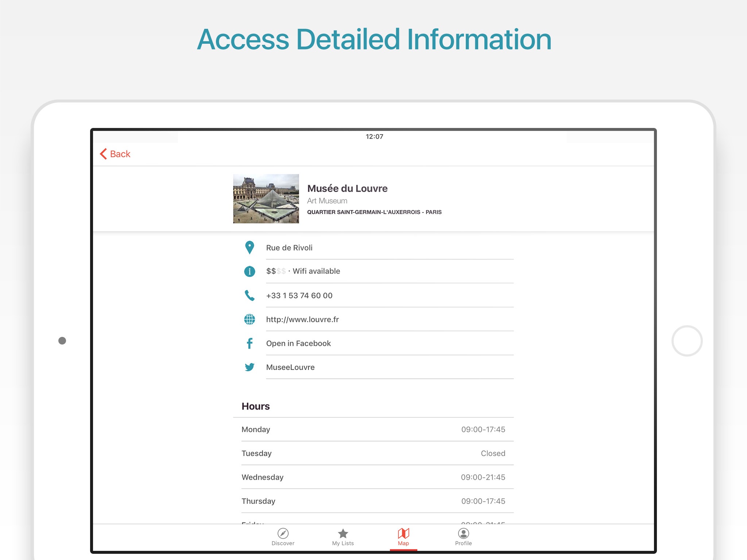The image size is (747, 560).
Task: Tap the Facebook logo icon
Action: (249, 343)
